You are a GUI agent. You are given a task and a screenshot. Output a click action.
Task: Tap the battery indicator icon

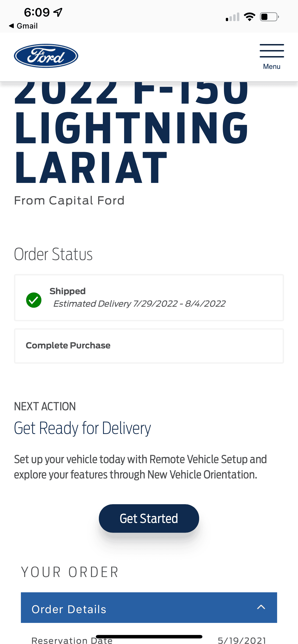[269, 17]
